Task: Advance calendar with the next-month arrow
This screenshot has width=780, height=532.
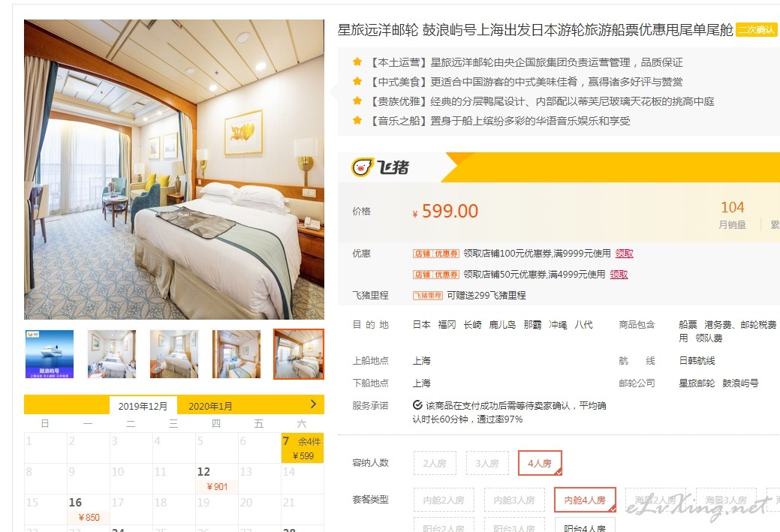Action: click(x=313, y=404)
